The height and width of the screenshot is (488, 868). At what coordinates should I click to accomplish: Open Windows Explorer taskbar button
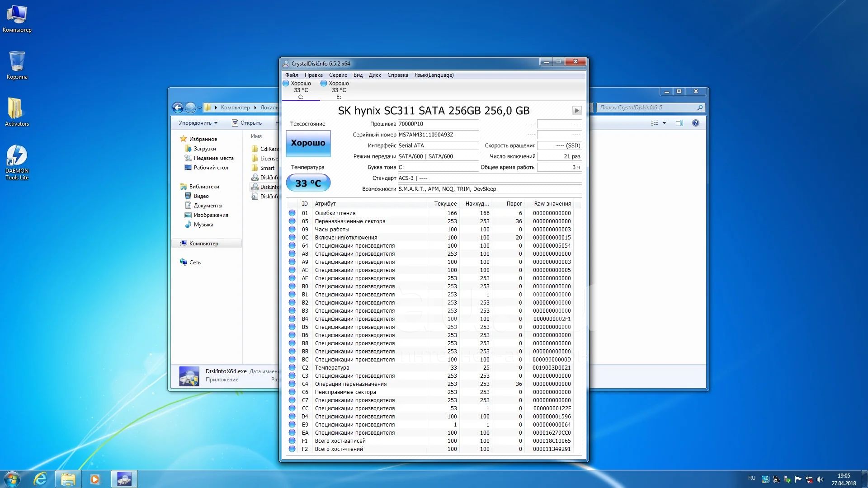pyautogui.click(x=68, y=479)
